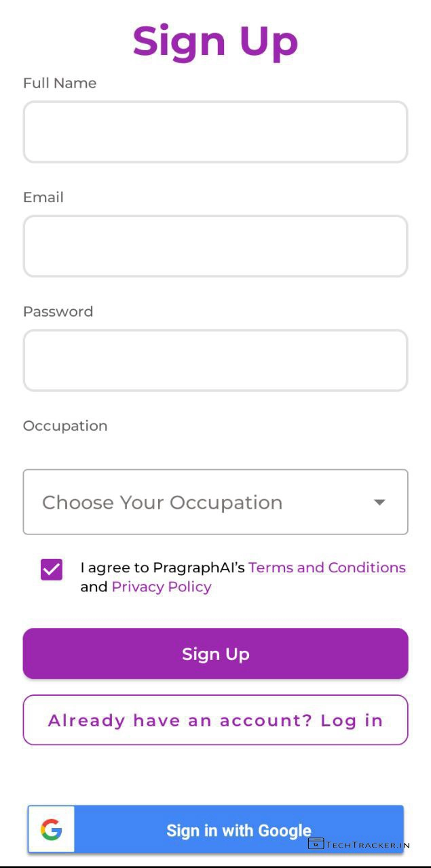The image size is (431, 868).
Task: Focus the Full Name input field
Action: 215,132
